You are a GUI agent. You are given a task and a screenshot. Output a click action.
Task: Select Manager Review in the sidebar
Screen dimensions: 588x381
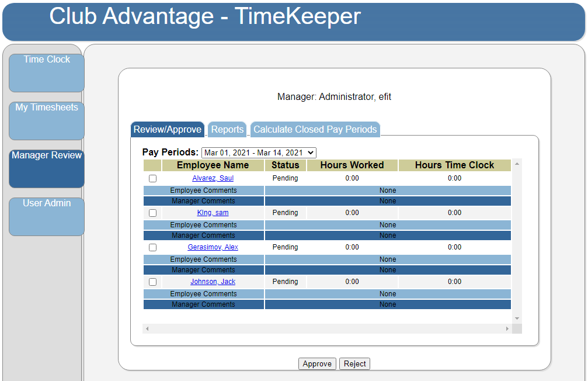point(47,168)
